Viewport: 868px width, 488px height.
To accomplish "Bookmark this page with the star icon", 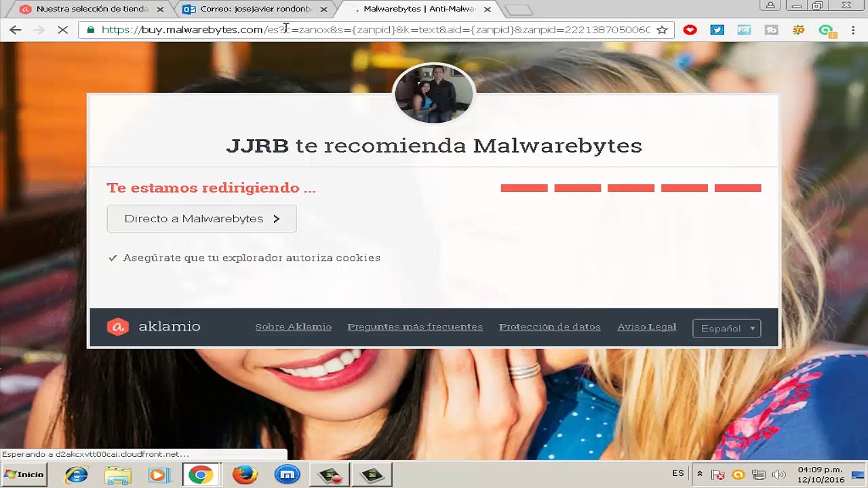I will point(662,30).
